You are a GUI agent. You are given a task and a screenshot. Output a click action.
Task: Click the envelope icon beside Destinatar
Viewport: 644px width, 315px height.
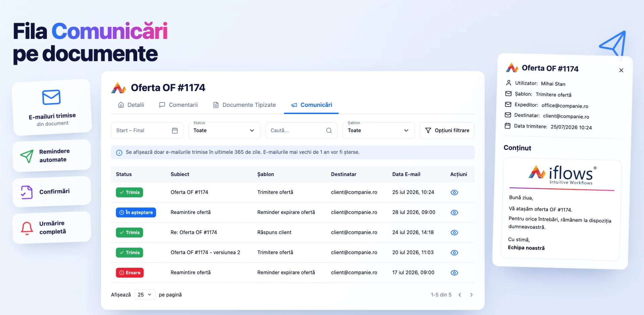click(508, 115)
